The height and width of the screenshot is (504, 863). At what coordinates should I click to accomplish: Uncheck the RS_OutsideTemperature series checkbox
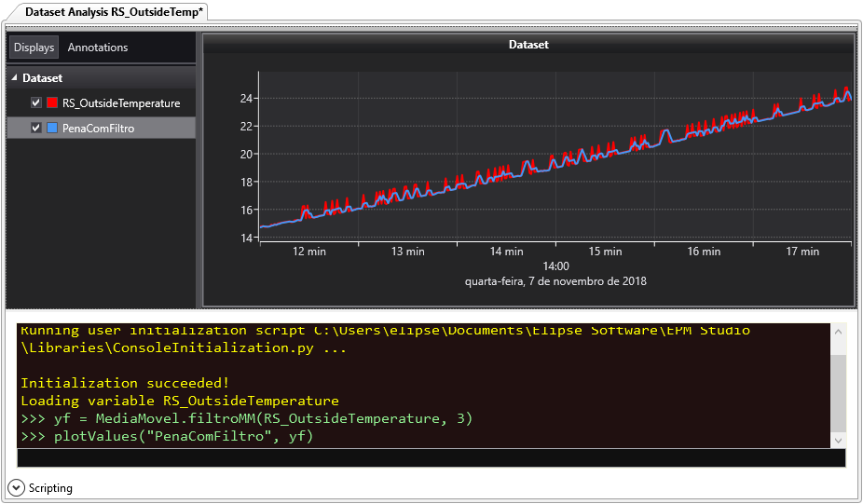[x=36, y=102]
